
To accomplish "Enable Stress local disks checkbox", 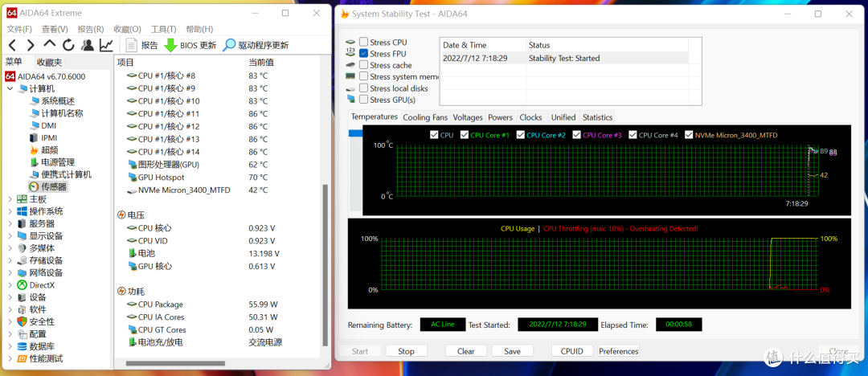I will pyautogui.click(x=364, y=88).
